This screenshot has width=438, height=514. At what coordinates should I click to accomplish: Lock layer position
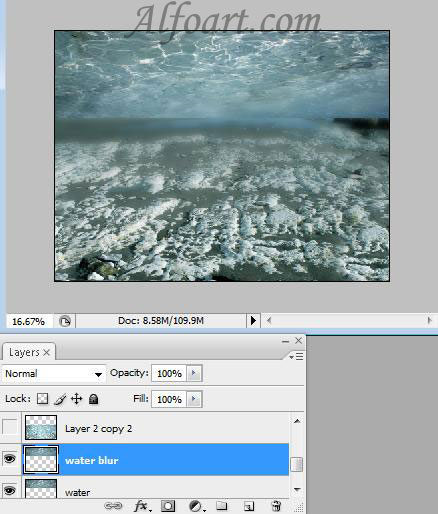click(77, 399)
